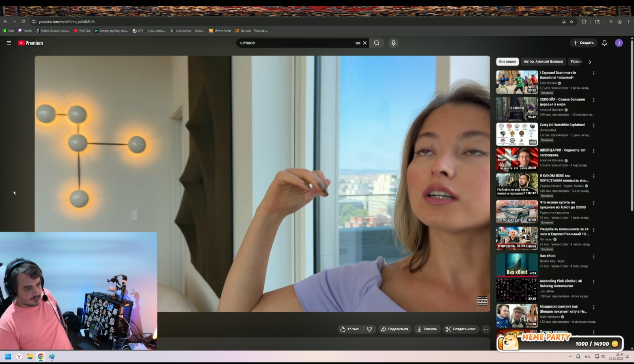Screen dimensions: 634x364
Task: Focus the YouTube search field
Action: 296,43
